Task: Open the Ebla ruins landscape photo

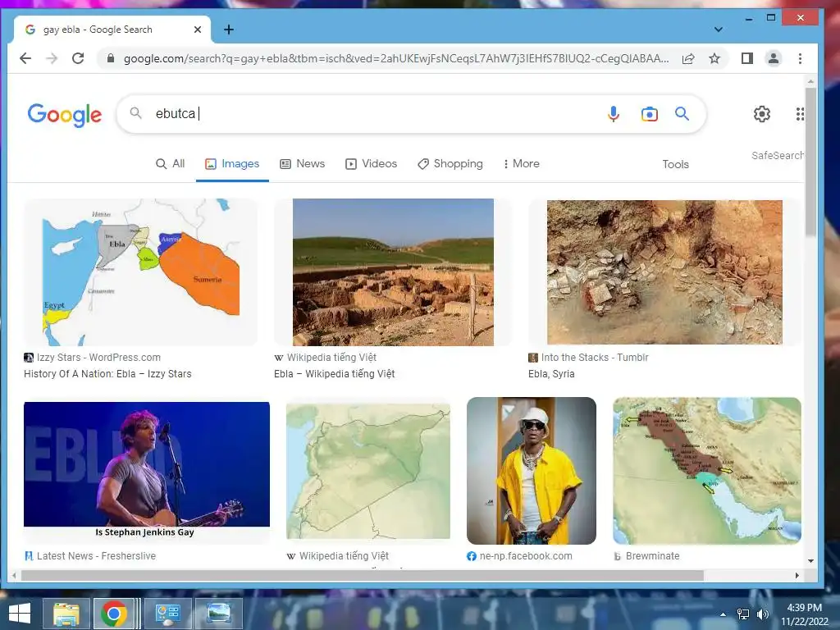Action: coord(393,272)
